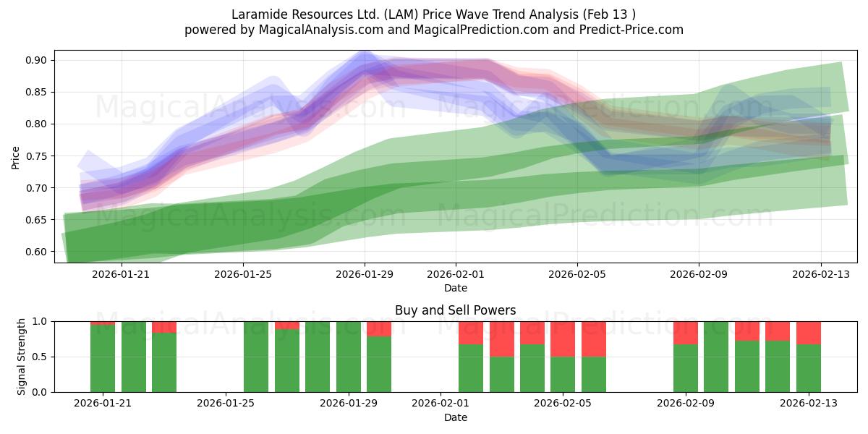Click the green buy-power bar for 2026-01-29
Screen dimensions: 868x434
tap(349, 357)
